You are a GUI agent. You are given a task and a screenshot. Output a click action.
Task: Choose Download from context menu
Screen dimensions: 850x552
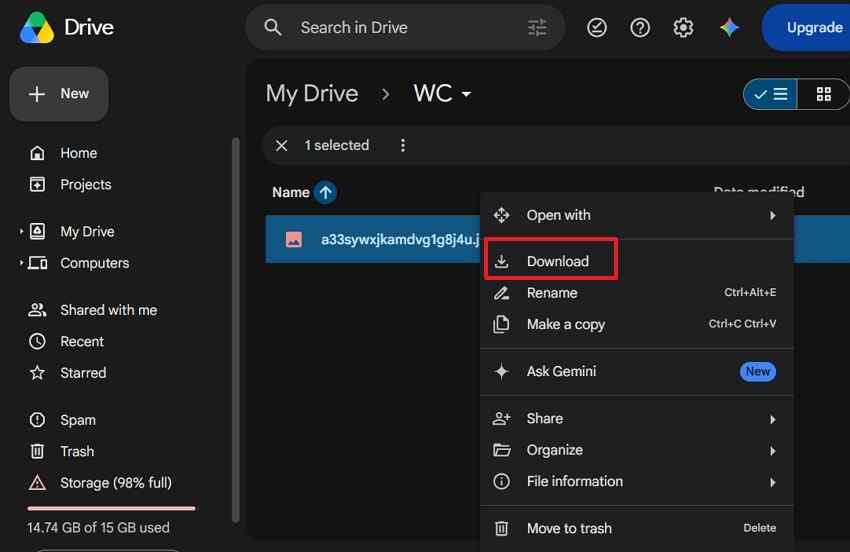[x=636, y=261]
